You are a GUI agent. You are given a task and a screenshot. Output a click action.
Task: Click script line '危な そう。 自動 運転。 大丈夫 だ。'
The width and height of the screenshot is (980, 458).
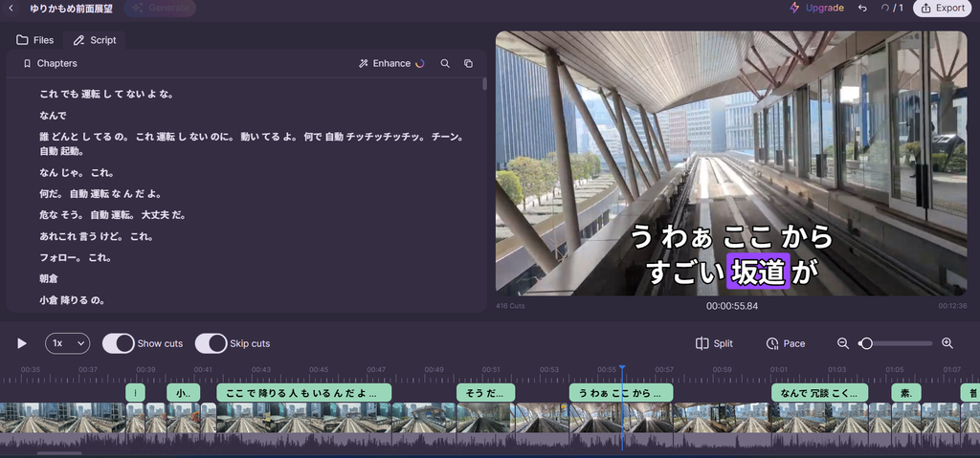(113, 215)
